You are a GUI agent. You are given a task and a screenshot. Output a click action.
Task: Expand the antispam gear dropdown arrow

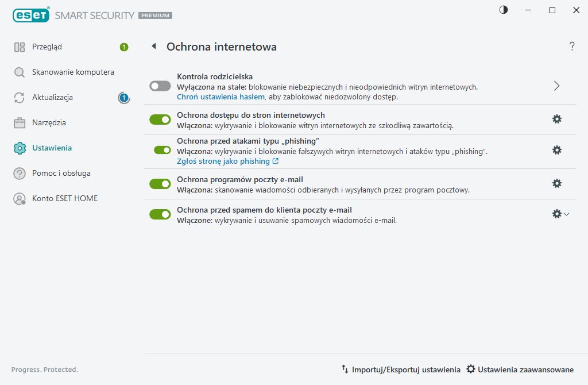(x=567, y=214)
